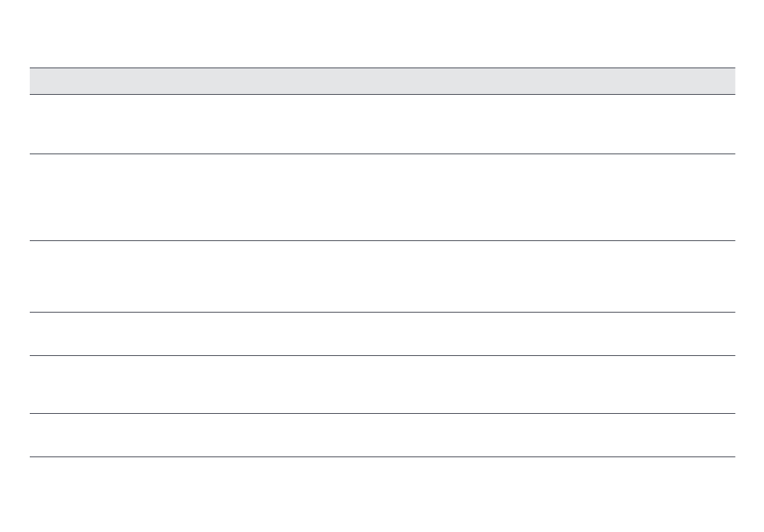Select the second, tallest blank table row
This screenshot has width=764, height=532.
coord(382,197)
